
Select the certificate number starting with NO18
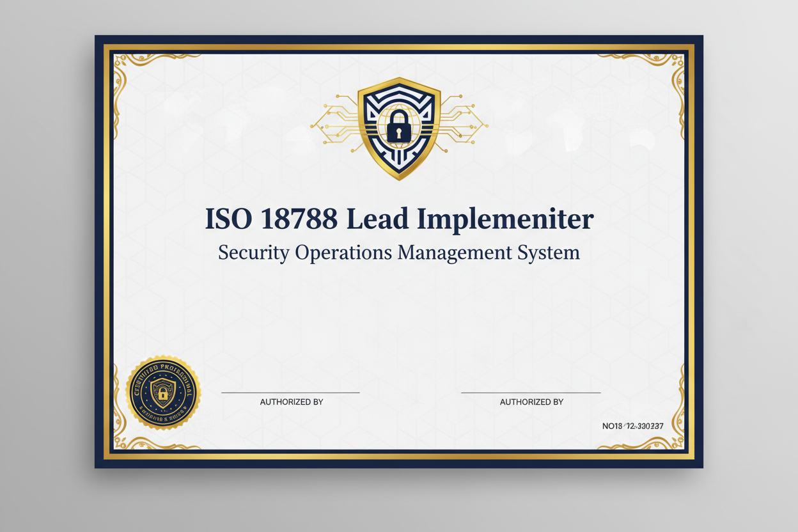point(633,425)
